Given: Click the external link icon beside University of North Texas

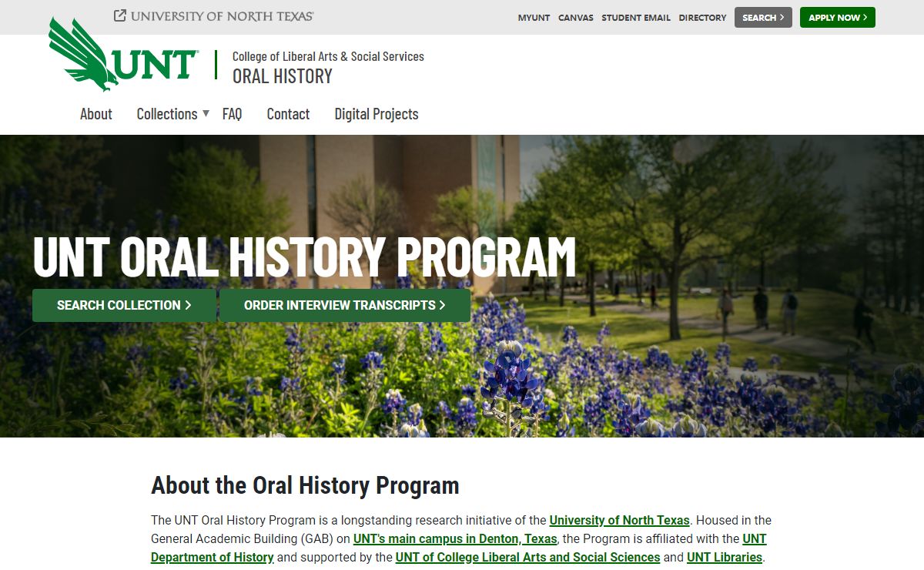Looking at the screenshot, I should (120, 15).
